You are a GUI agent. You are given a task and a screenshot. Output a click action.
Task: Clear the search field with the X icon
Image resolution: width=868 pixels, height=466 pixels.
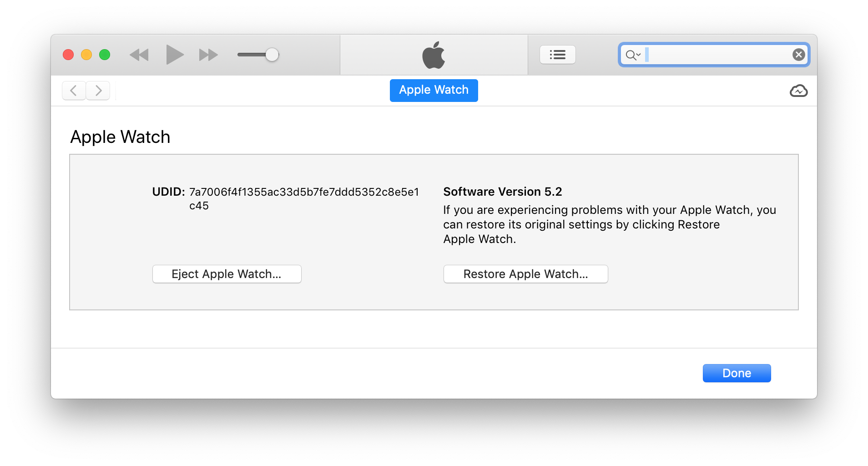[798, 55]
